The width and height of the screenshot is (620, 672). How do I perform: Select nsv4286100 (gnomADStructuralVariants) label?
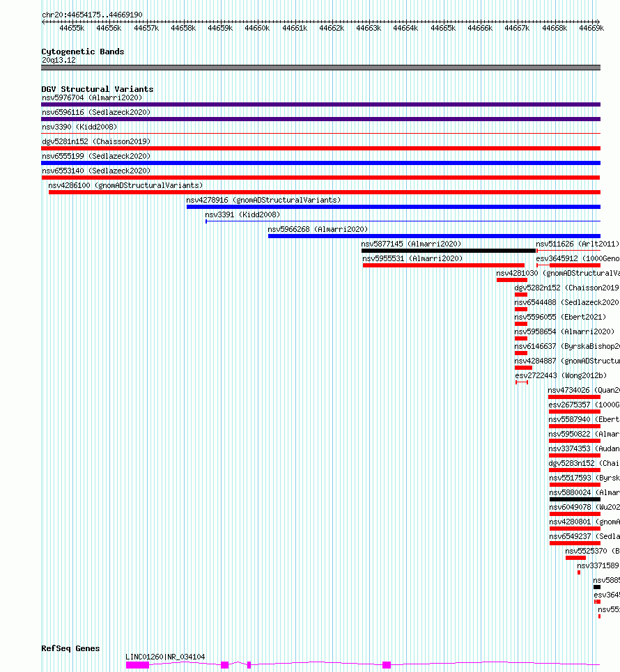click(x=125, y=185)
